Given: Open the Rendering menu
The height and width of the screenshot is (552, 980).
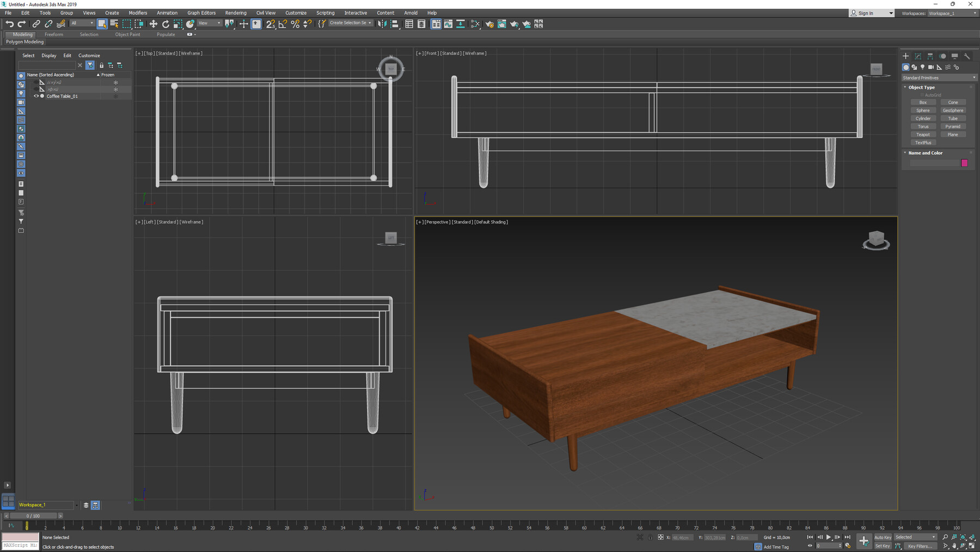Looking at the screenshot, I should pos(236,13).
